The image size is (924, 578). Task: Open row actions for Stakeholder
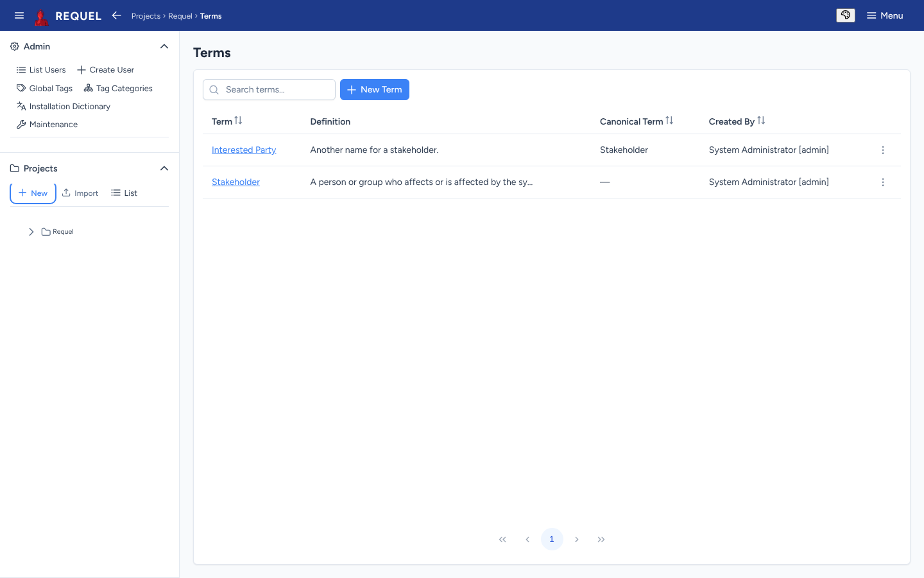(883, 182)
